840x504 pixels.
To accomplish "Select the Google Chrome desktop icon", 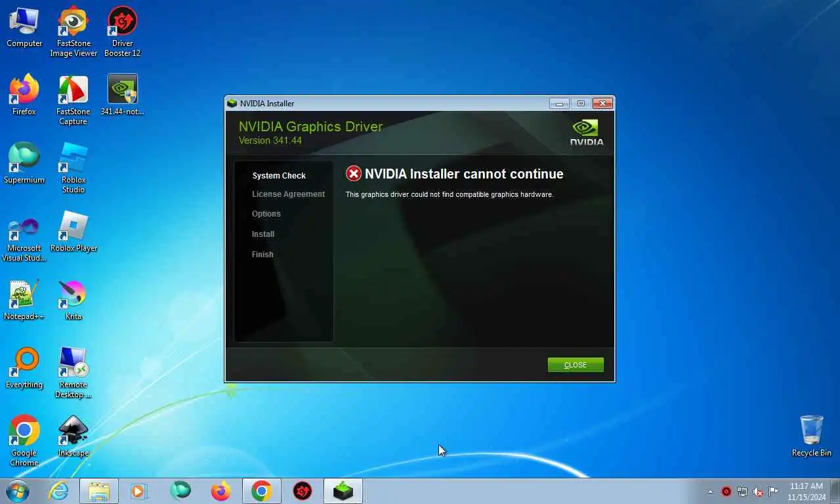I will click(24, 442).
